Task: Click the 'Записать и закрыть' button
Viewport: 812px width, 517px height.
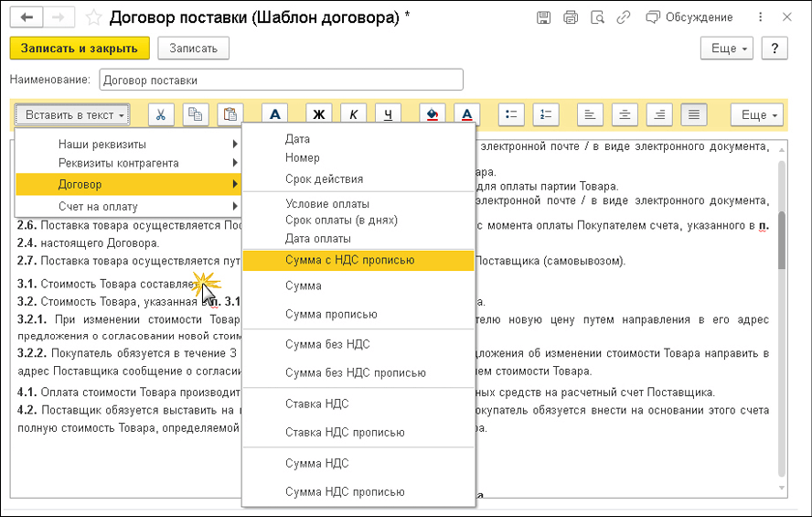Action: pyautogui.click(x=79, y=48)
